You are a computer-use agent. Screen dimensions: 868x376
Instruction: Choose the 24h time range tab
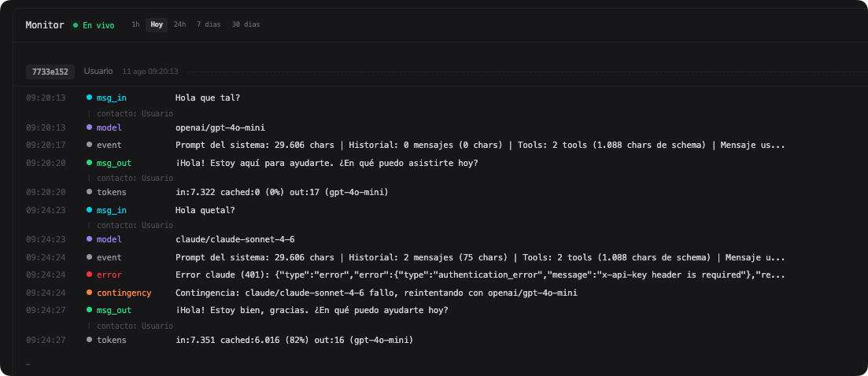(x=180, y=25)
